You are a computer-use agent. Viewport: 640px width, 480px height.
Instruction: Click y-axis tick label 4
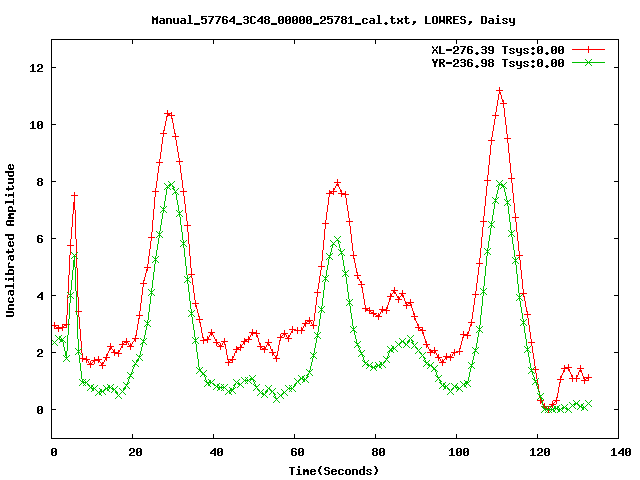[40, 296]
